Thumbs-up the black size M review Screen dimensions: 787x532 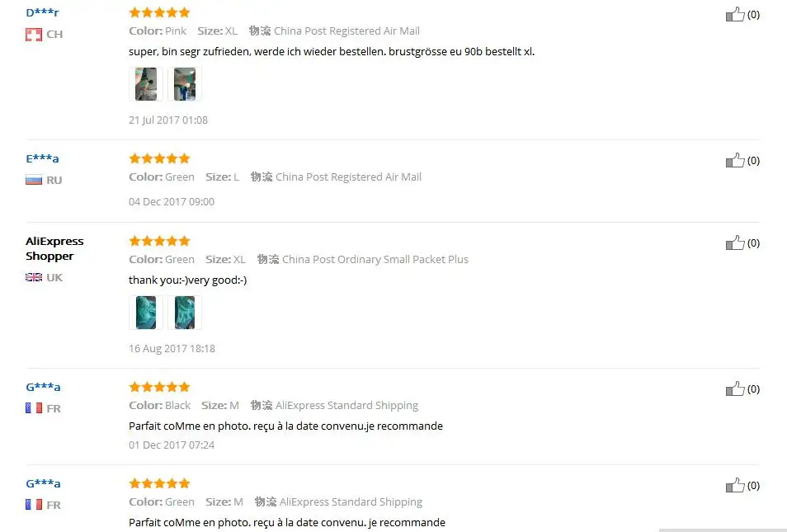[x=734, y=388]
